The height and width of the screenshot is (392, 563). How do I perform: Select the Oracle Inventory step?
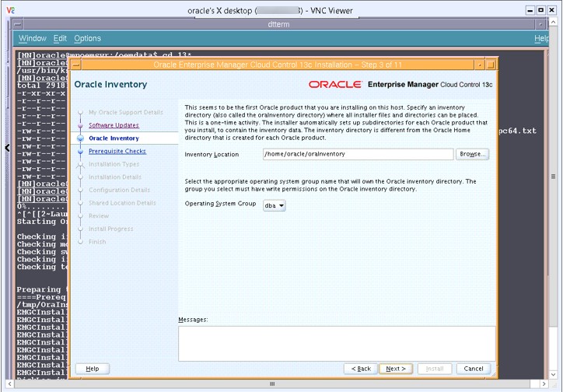114,138
